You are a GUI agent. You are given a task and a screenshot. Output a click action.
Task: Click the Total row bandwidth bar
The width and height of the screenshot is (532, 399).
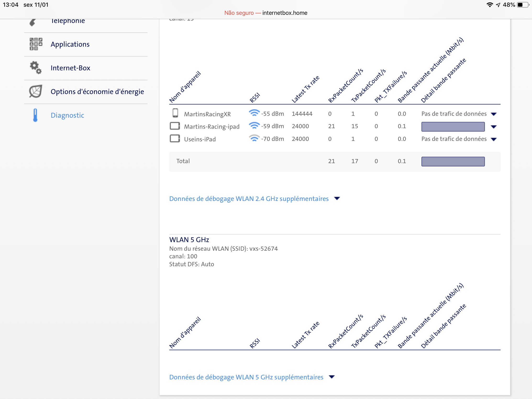pos(453,161)
